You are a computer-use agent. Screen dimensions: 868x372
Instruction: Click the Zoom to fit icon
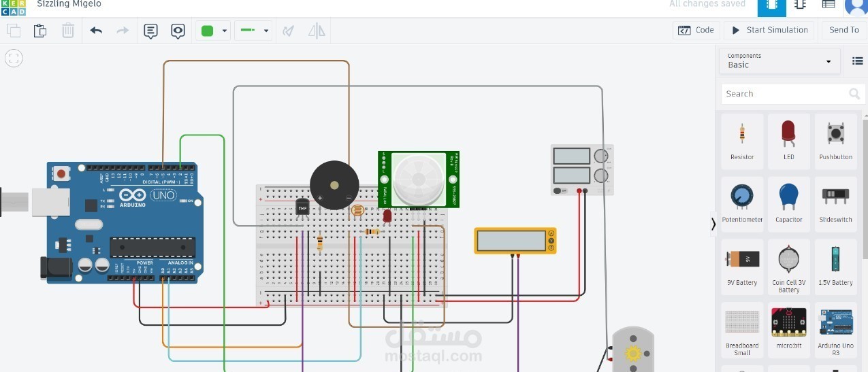[x=14, y=58]
